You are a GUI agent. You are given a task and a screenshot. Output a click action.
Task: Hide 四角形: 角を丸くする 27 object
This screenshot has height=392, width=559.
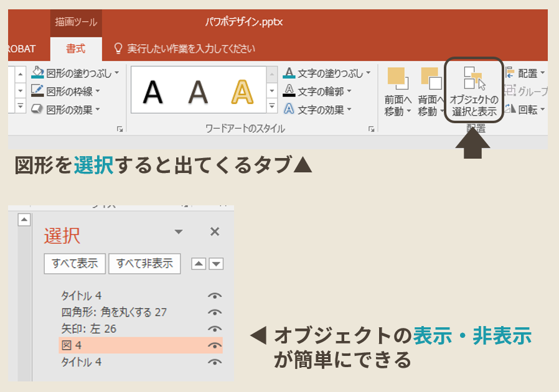tap(215, 312)
